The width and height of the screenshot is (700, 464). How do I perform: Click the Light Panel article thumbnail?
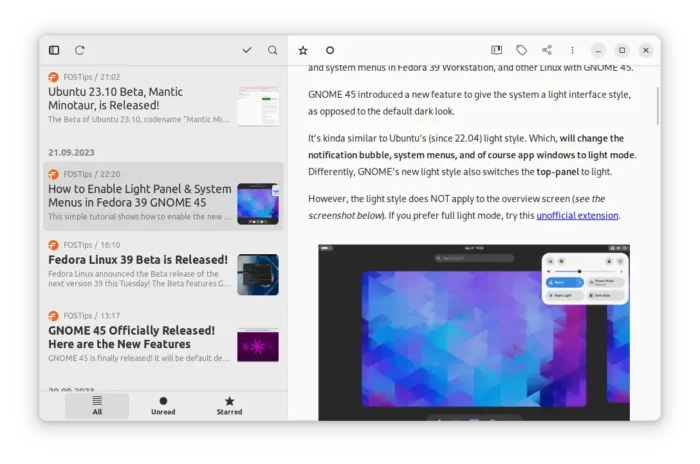[x=258, y=204]
